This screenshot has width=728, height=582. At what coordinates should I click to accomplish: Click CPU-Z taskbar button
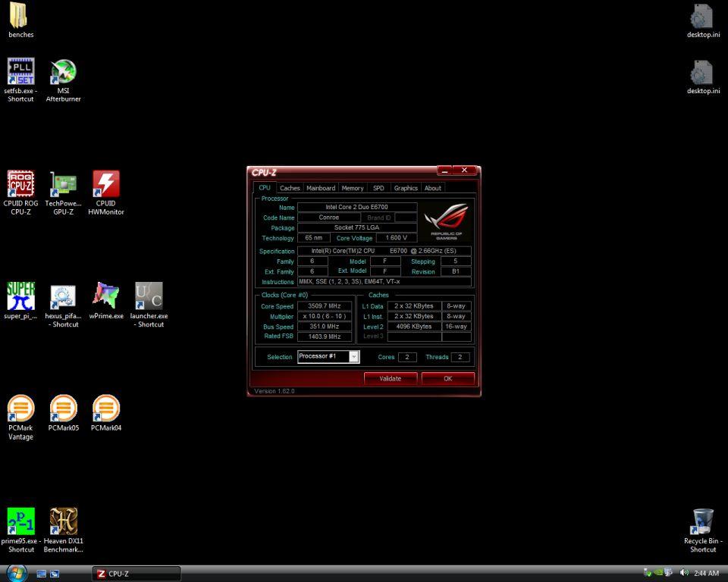136,574
